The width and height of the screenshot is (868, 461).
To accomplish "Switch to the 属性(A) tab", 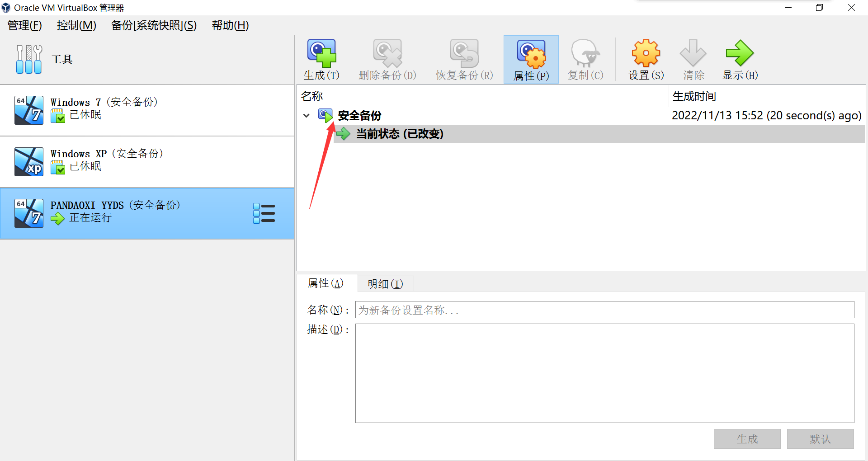I will (x=326, y=283).
